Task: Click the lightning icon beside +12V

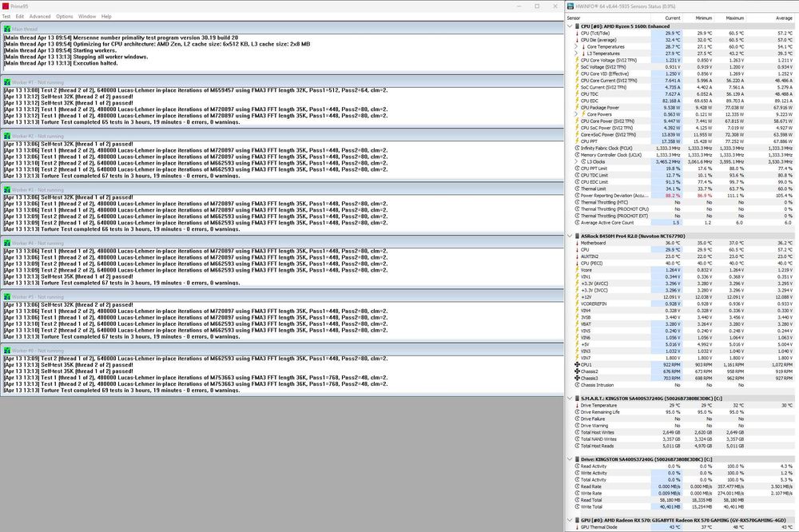Action: pos(577,297)
